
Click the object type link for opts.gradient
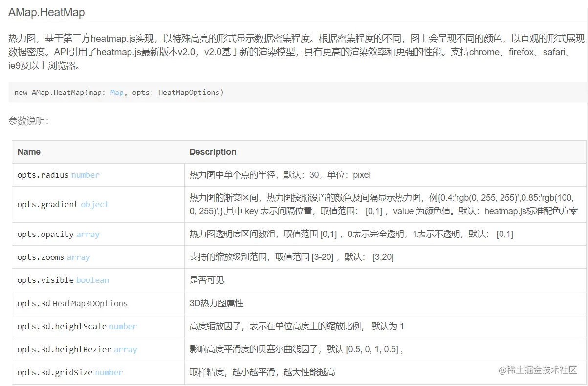(95, 204)
